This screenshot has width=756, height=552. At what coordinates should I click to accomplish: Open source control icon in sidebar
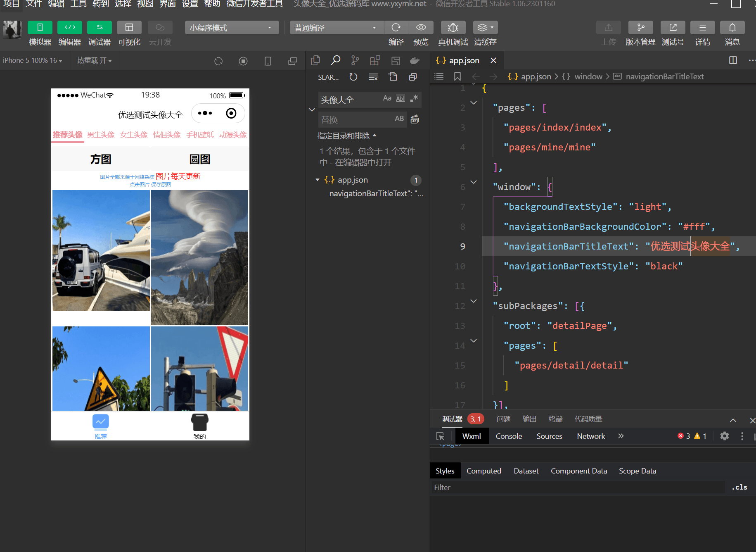355,61
